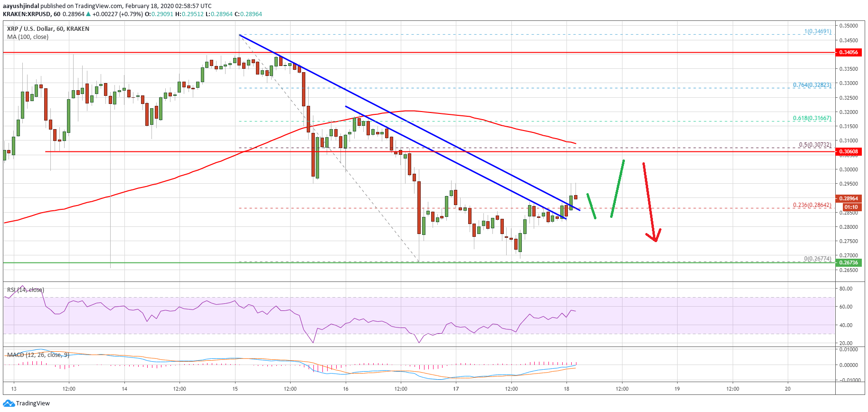Select the Fib 0.618(0.31667) label
Viewport: 868px width, 412px height.
pos(812,118)
